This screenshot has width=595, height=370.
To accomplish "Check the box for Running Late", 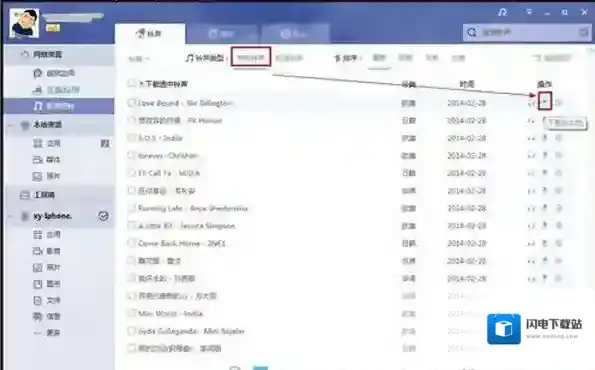I will click(x=132, y=208).
